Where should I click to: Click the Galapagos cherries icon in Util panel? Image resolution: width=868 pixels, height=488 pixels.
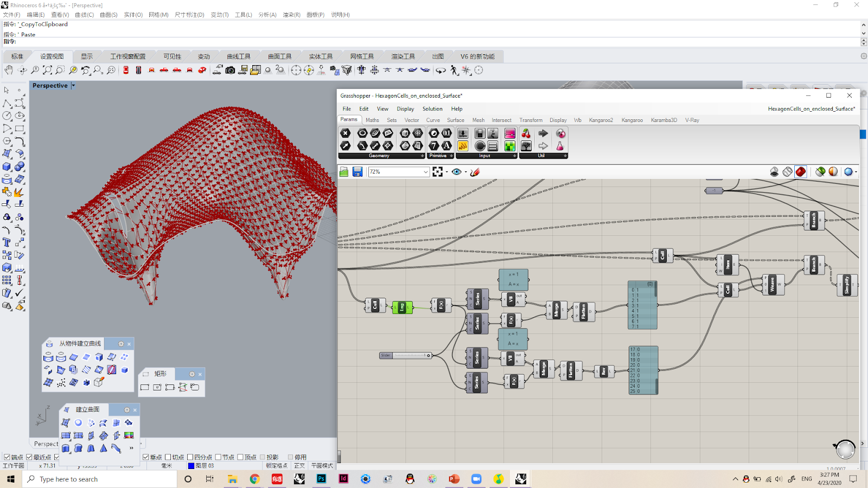click(526, 133)
